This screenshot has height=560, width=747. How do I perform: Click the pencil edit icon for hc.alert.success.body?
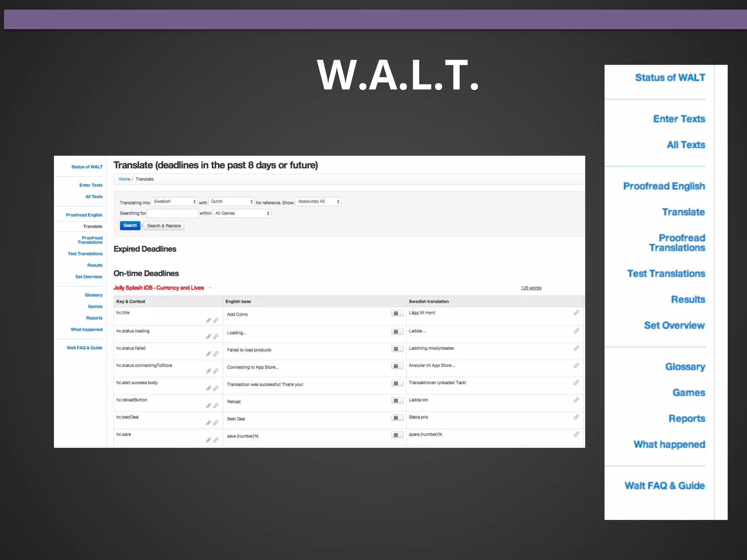tap(208, 388)
